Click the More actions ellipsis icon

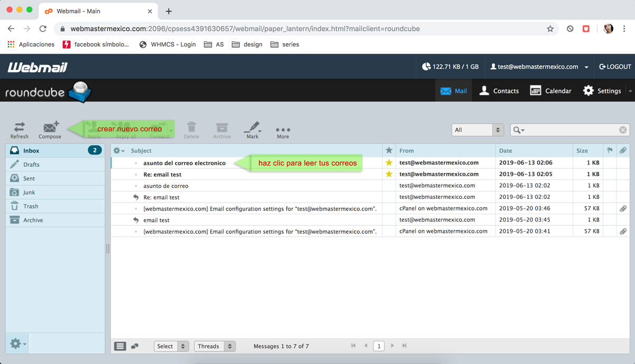click(x=283, y=130)
